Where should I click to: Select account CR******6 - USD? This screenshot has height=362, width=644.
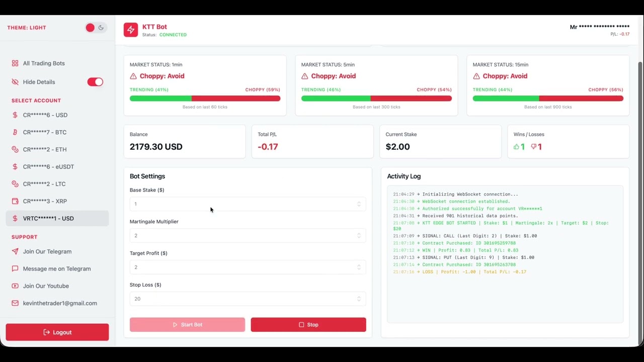coord(57,115)
